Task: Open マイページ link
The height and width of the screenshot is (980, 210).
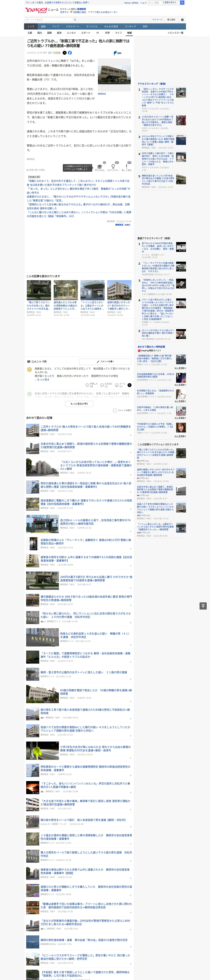Action: 157,19
